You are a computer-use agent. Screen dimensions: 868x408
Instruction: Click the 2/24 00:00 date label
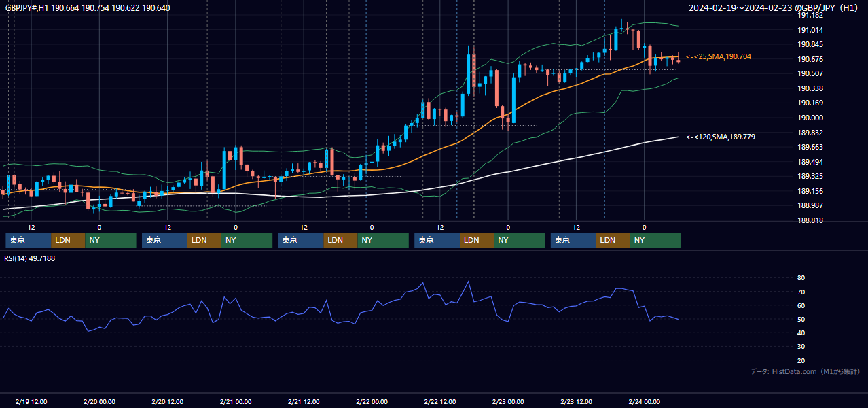(644, 401)
